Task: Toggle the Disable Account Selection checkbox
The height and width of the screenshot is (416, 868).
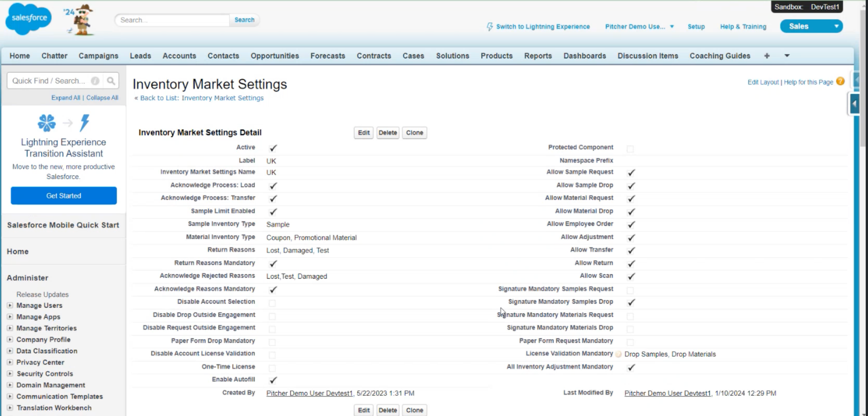Action: pyautogui.click(x=272, y=303)
